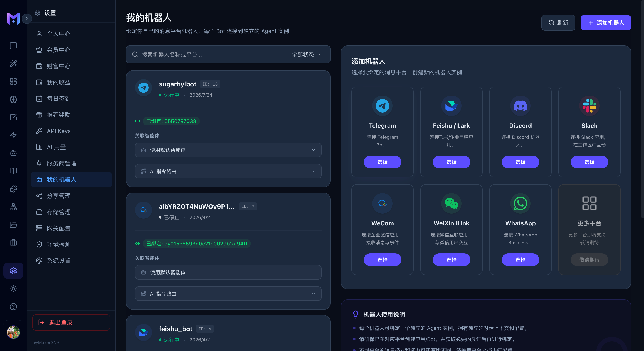Click the 已绑定: qy015c8593d0c21c0029b1af94ff badge

click(197, 244)
